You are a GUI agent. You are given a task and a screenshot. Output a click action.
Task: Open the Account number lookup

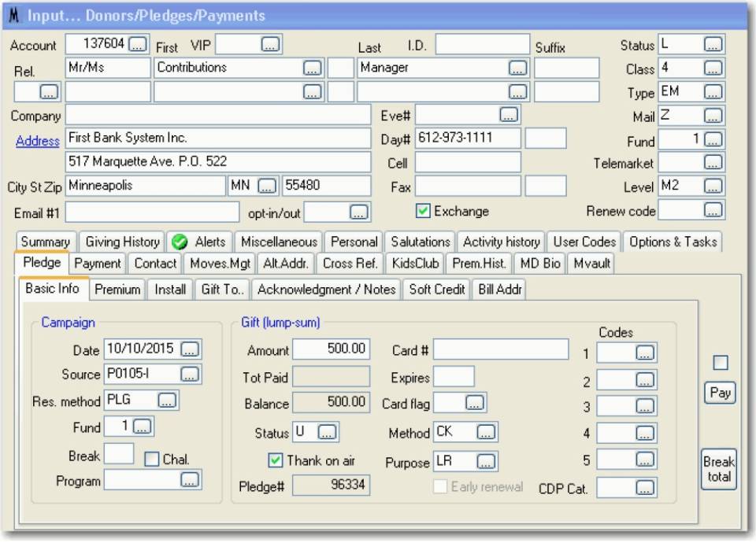(138, 45)
